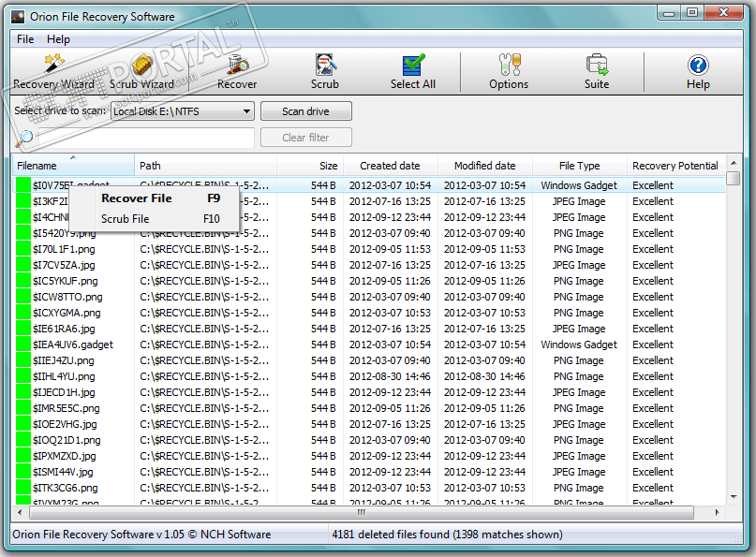This screenshot has height=557, width=756.
Task: Sort by Recovery Potential column
Action: pos(675,166)
